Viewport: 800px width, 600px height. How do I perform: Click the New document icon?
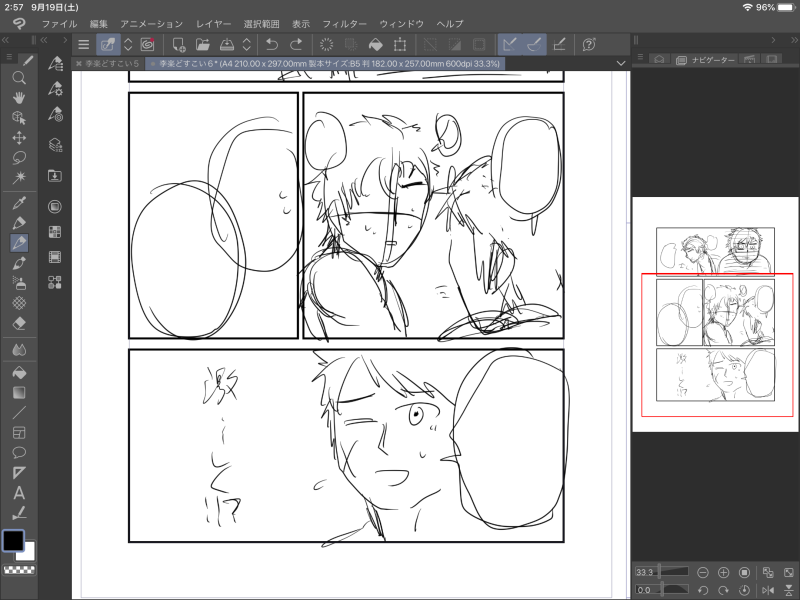click(179, 45)
